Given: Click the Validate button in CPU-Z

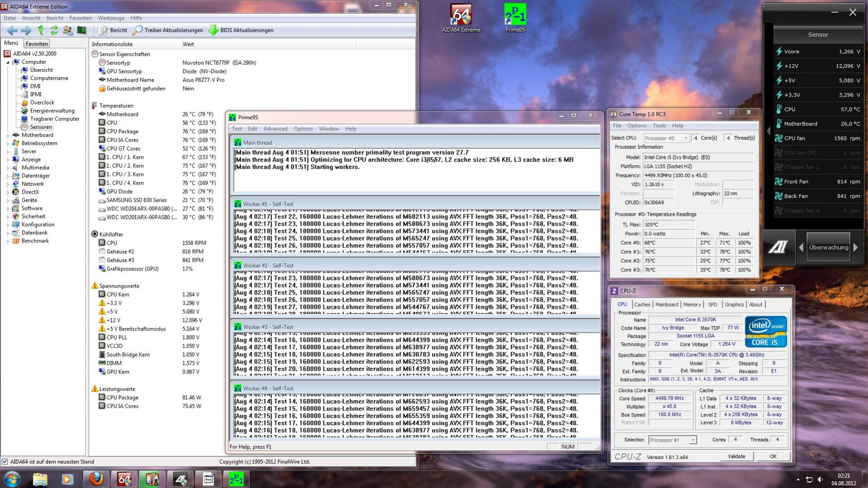Looking at the screenshot, I should [x=736, y=457].
